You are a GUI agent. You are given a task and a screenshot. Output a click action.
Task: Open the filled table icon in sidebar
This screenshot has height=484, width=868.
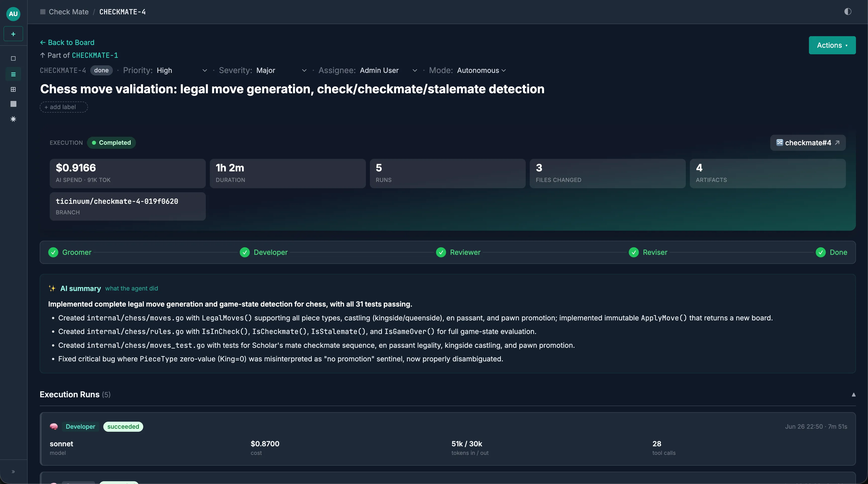click(x=13, y=104)
